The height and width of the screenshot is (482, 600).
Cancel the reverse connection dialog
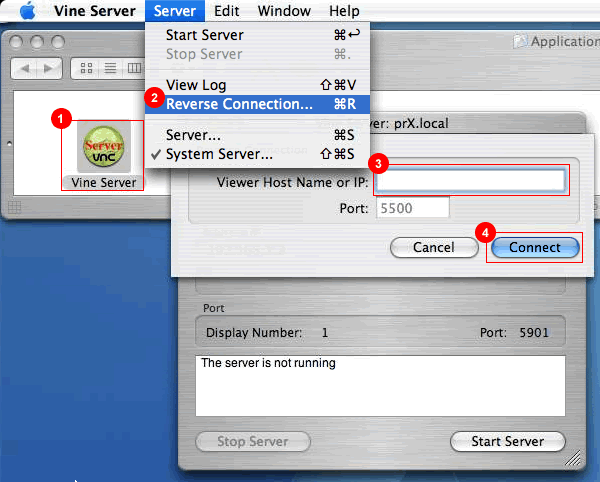click(434, 247)
